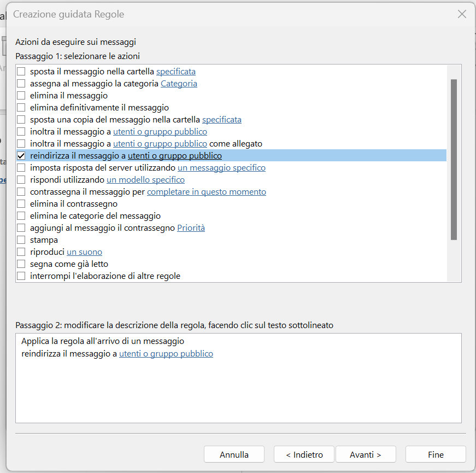Open the 'Categoria' link
Viewport: 476px width, 473px height.
179,84
